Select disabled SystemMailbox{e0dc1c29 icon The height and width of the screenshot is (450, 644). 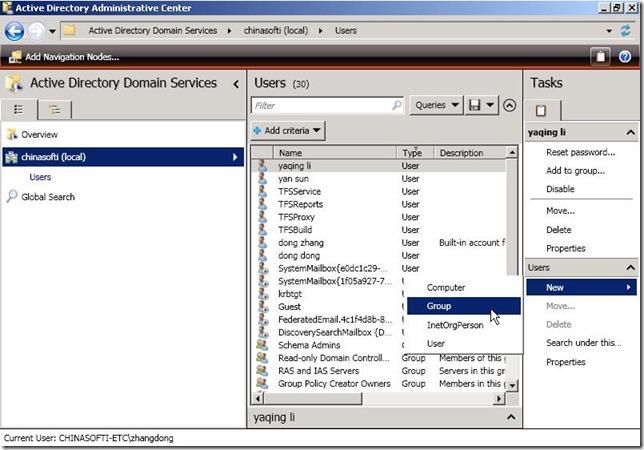click(262, 268)
